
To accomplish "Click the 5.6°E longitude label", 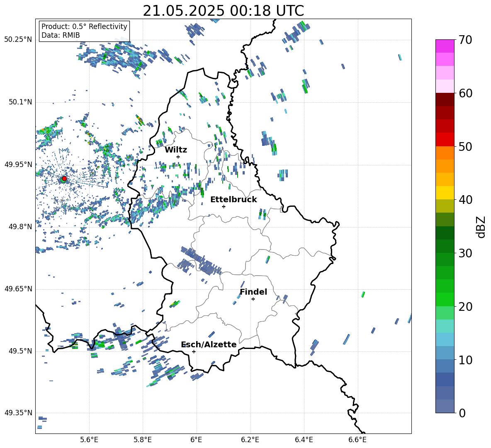I will click(89, 440).
